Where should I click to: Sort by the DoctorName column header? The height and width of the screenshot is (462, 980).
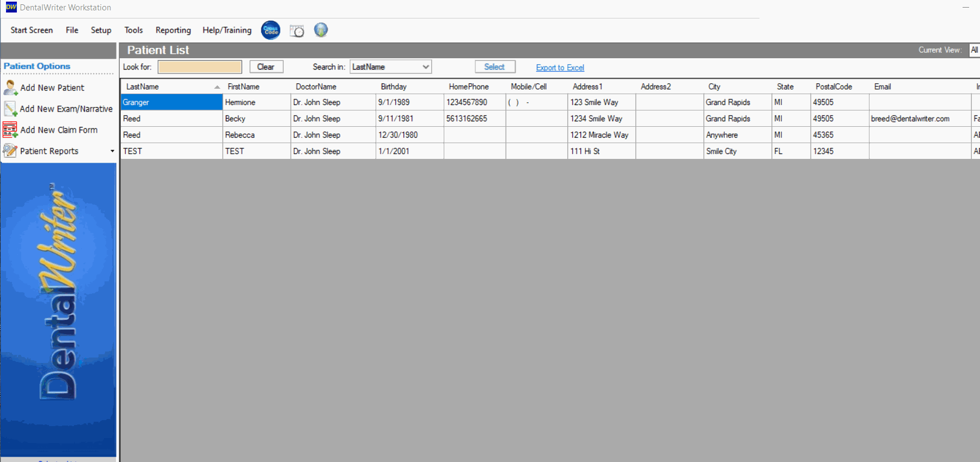click(x=333, y=87)
